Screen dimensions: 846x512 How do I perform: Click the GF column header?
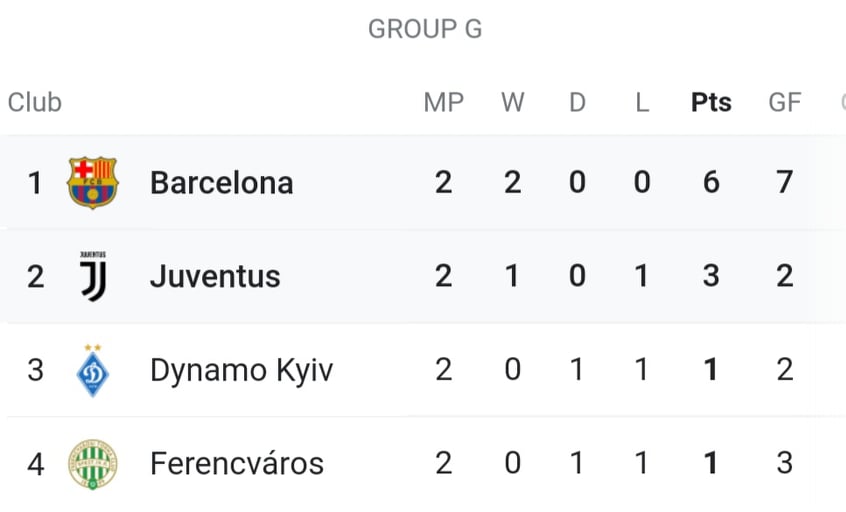pos(784,102)
